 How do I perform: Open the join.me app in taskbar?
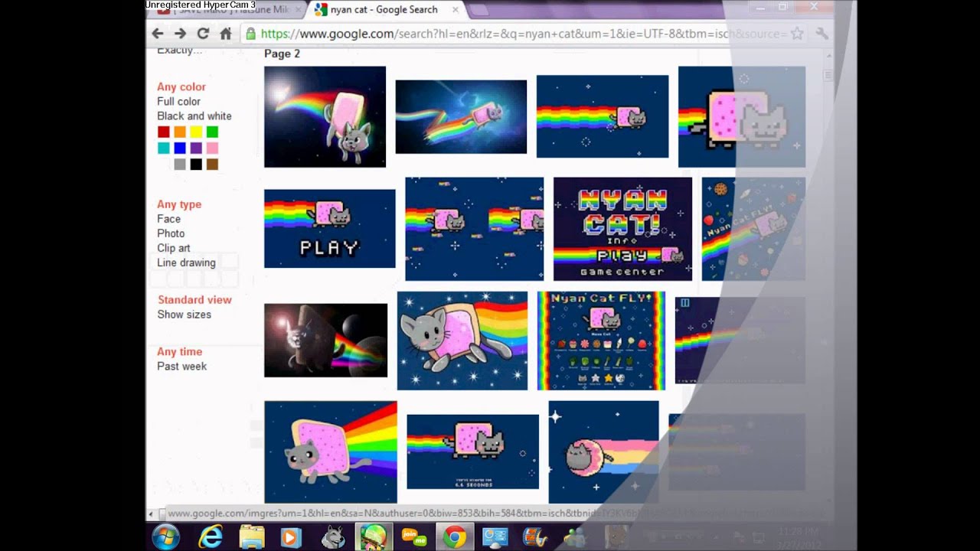coord(413,537)
